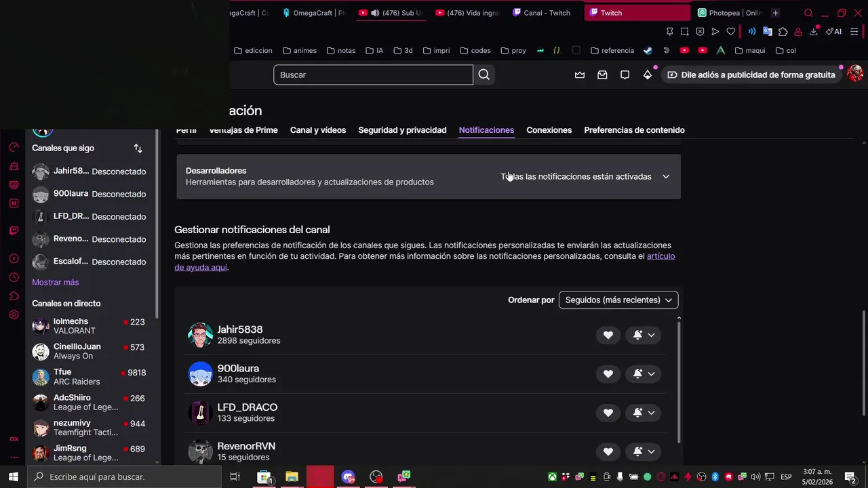Open the inbox notifications icon
868x488 pixels.
coord(602,75)
